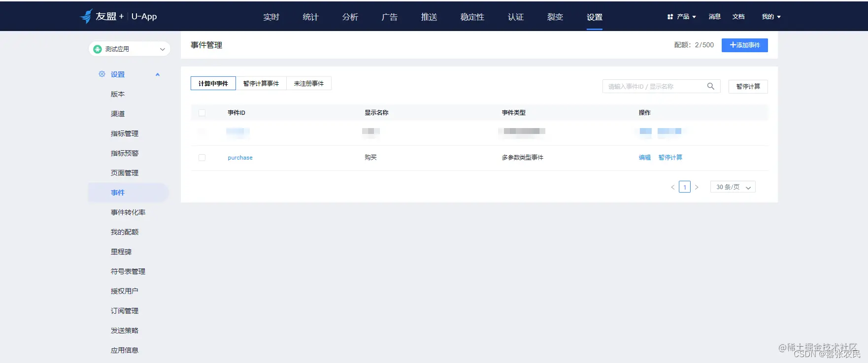Select page 1 in pagination

pyautogui.click(x=684, y=187)
